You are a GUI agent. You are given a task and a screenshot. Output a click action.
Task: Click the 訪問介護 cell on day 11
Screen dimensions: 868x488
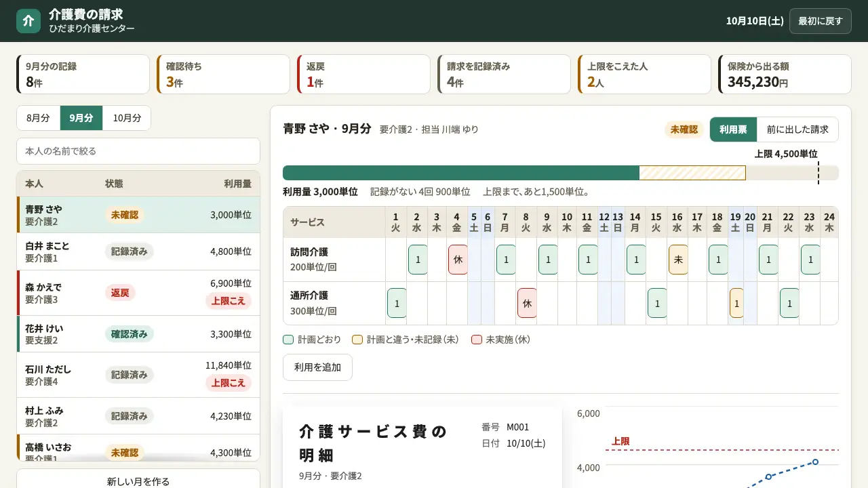click(588, 260)
